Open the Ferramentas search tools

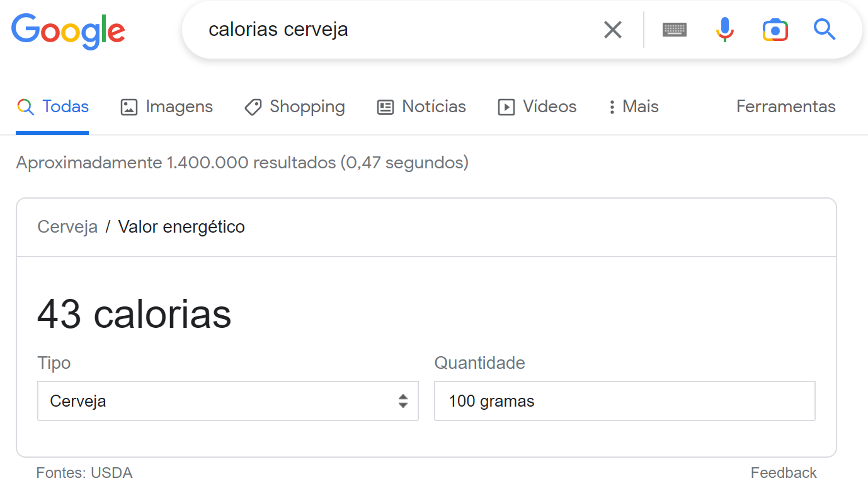(785, 107)
